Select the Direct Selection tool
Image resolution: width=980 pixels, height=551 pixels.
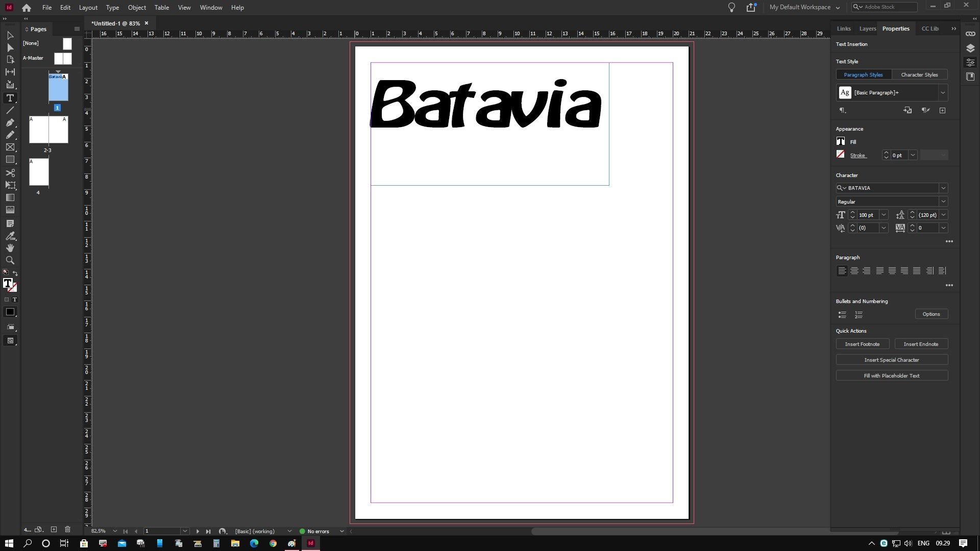[10, 47]
